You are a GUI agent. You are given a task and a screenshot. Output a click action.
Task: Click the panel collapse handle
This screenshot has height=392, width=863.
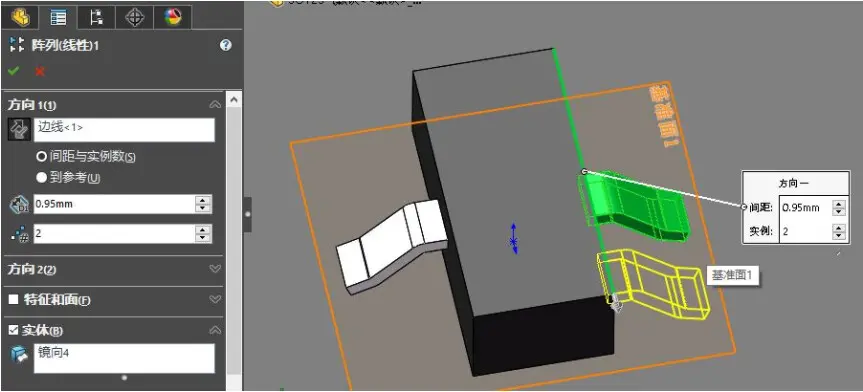(x=248, y=214)
